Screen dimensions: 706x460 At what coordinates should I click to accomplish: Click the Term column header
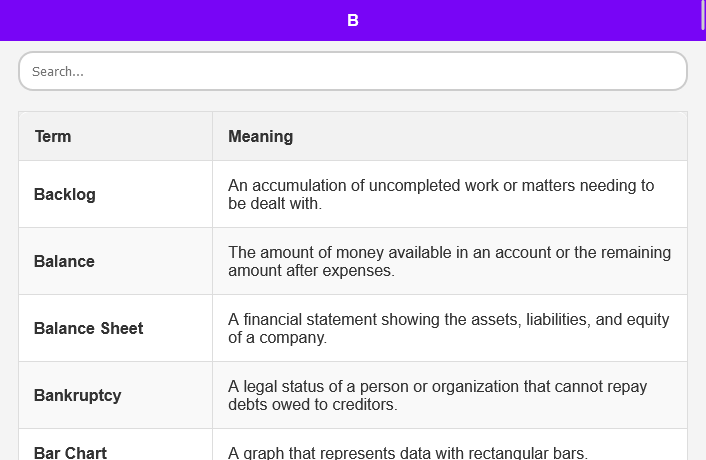tap(115, 136)
